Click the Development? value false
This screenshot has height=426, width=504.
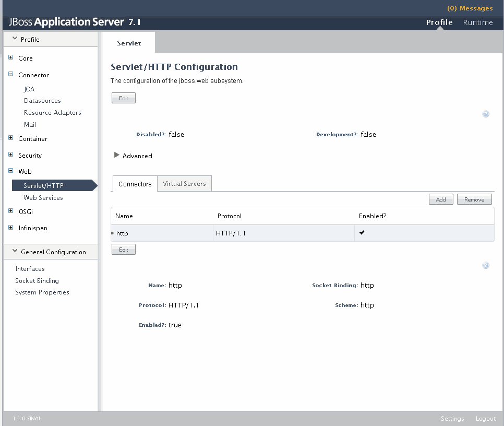tap(368, 134)
